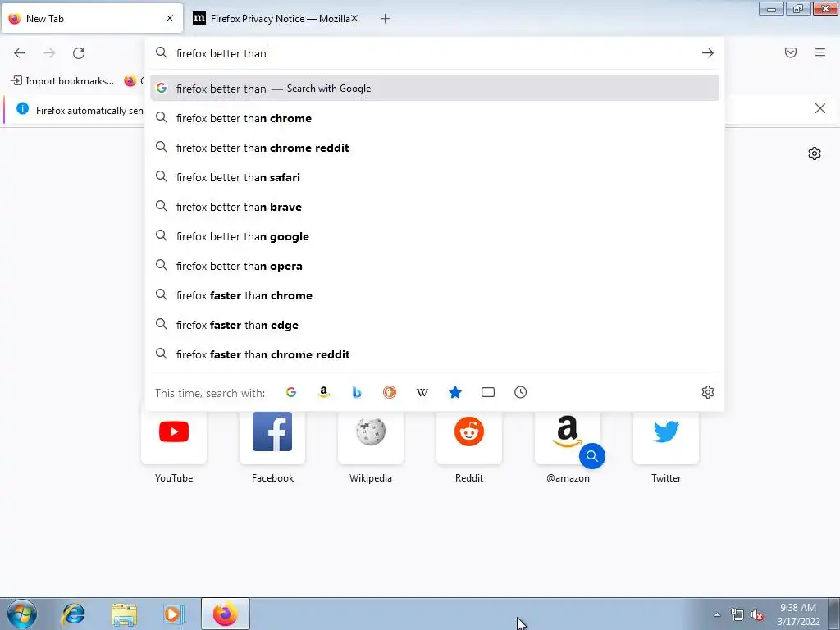The image size is (840, 630).
Task: Search this time with Bing icon
Action: coord(356,392)
